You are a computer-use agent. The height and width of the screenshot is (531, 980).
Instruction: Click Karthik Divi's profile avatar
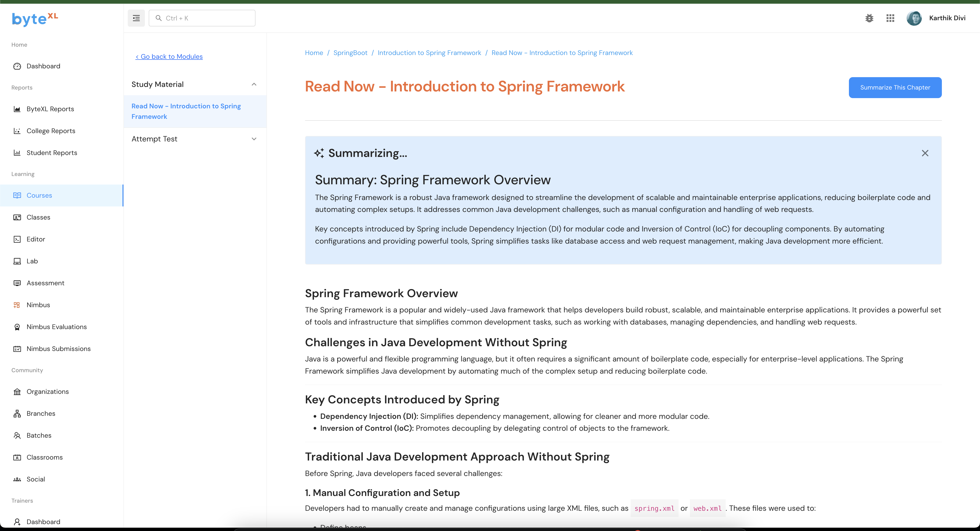(x=914, y=18)
